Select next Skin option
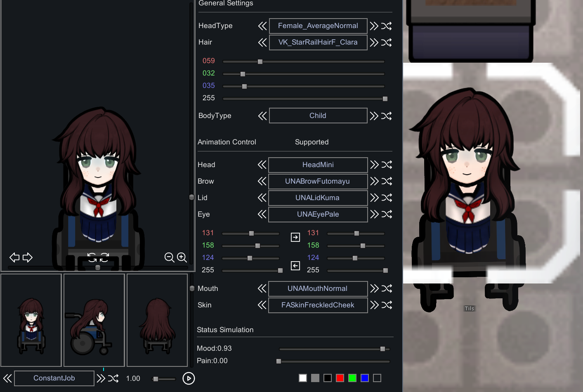The width and height of the screenshot is (583, 392). pos(375,305)
